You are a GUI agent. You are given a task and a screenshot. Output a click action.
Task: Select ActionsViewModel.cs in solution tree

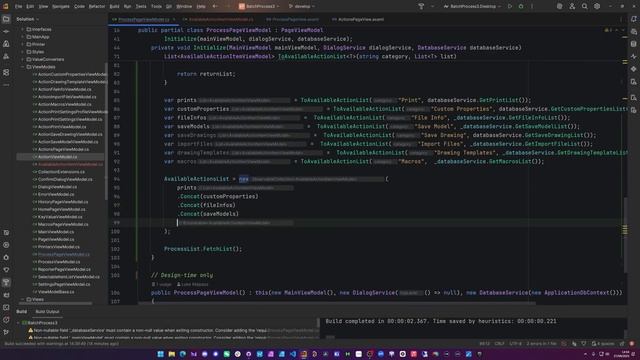coord(57,157)
